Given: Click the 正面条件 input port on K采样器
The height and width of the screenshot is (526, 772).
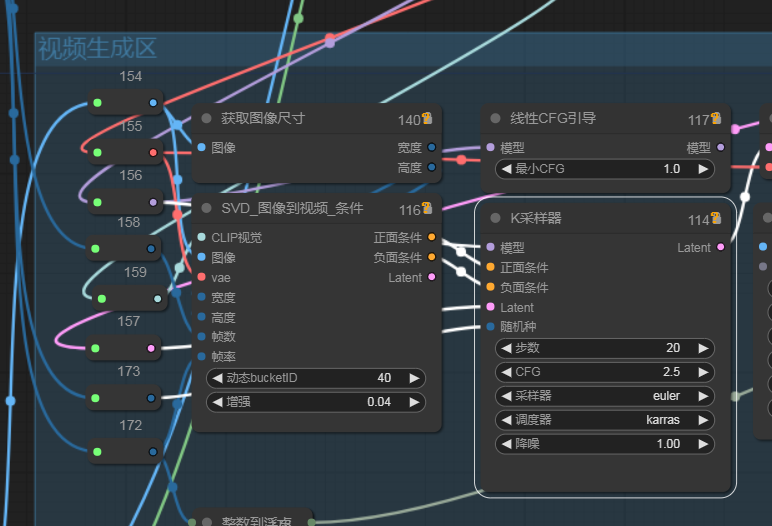Looking at the screenshot, I should pos(490,267).
